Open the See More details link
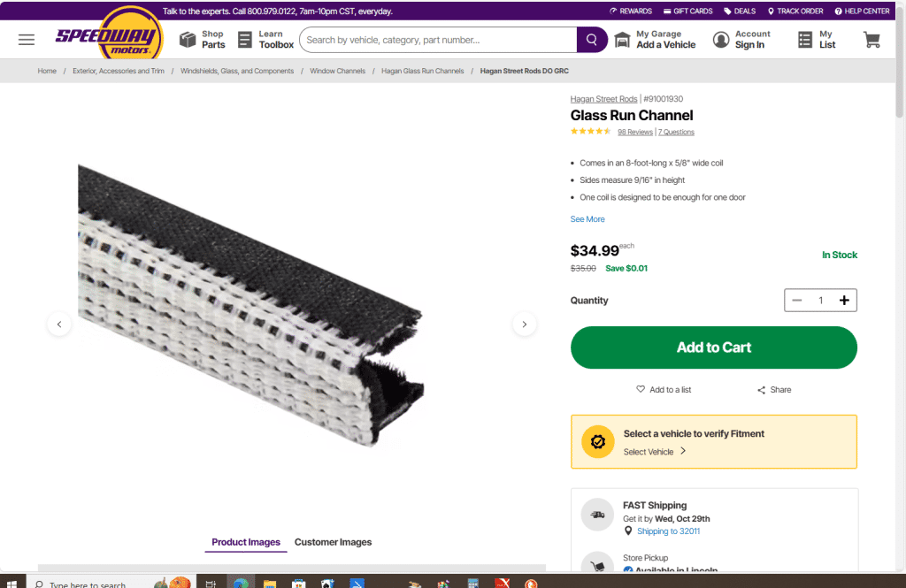 [587, 219]
